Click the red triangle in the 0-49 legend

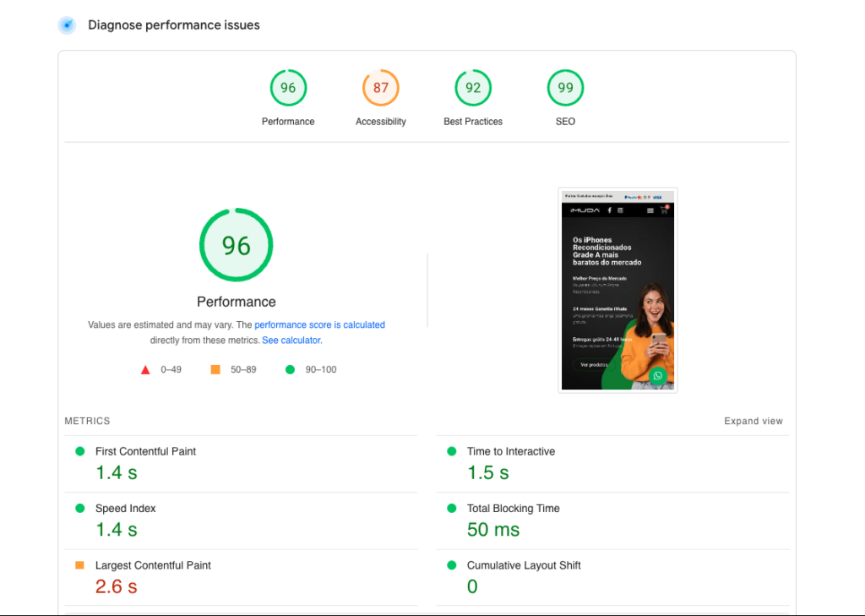[x=145, y=369]
